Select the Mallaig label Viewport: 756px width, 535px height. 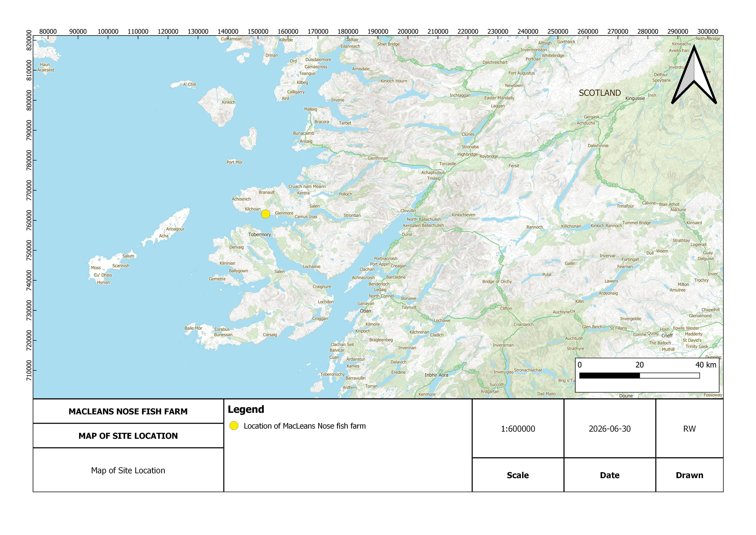click(x=310, y=109)
